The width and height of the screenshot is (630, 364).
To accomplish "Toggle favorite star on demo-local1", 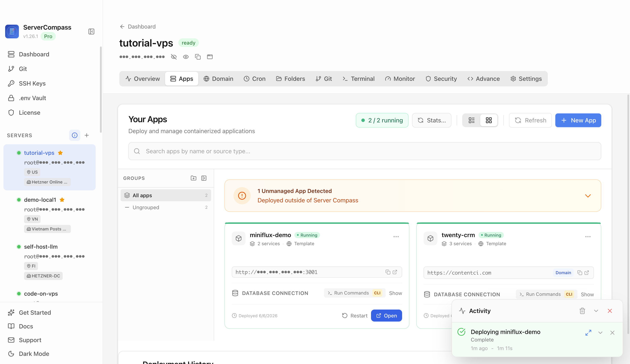I will coord(62,200).
